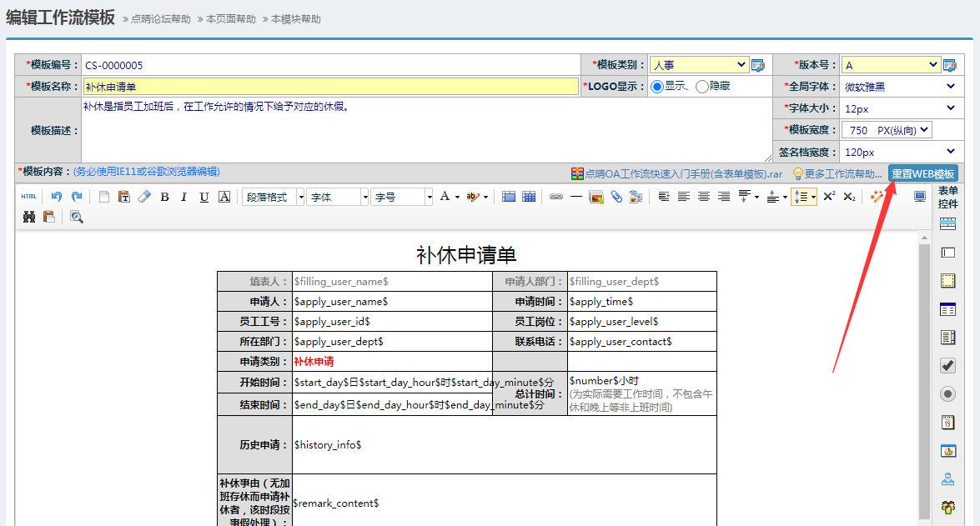Open the 段落格式 paragraph format dropdown
This screenshot has width=980, height=526.
click(273, 197)
